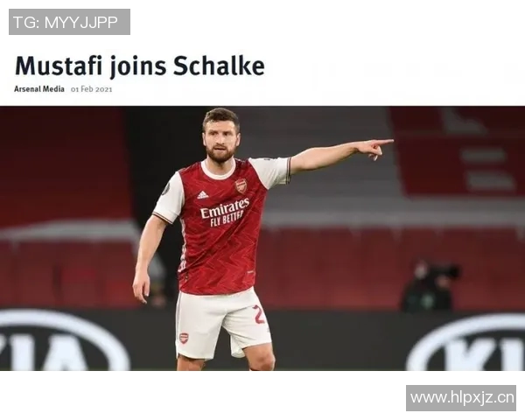Image resolution: width=525 pixels, height=420 pixels.
Task: Click the Arsenal crest on the shorts
Action: 184,339
